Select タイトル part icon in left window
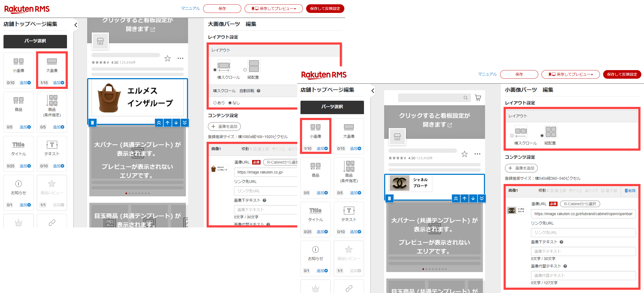This screenshot has height=293, width=644. coord(19,144)
